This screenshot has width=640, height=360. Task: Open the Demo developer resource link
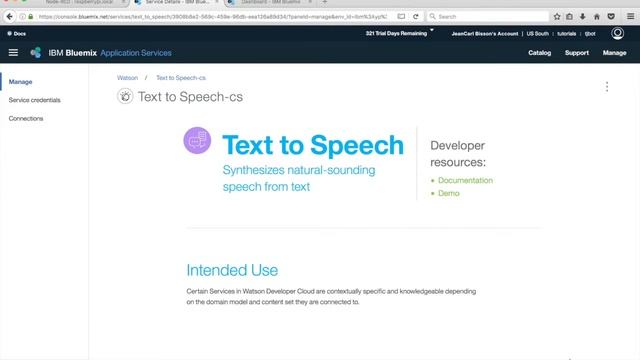pyautogui.click(x=449, y=193)
